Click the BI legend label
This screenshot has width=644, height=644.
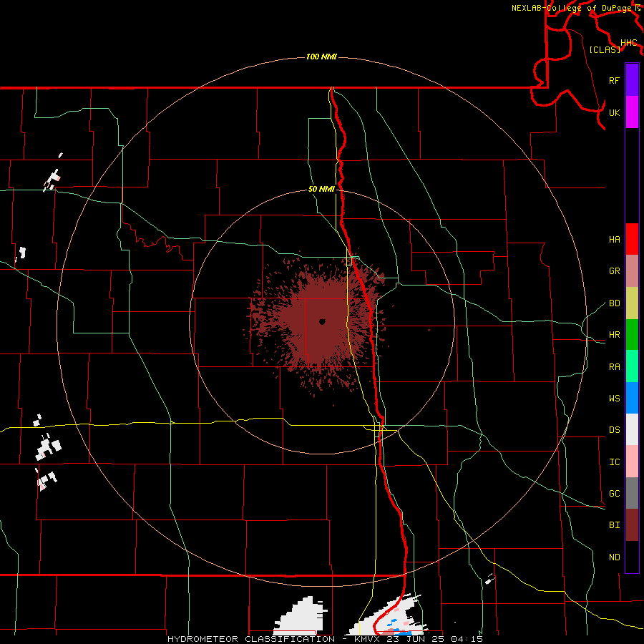(614, 525)
